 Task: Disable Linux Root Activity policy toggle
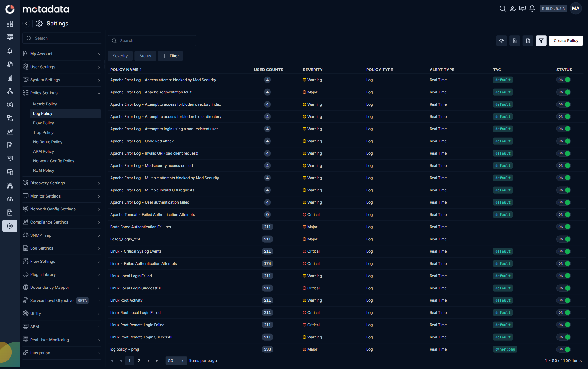click(563, 300)
